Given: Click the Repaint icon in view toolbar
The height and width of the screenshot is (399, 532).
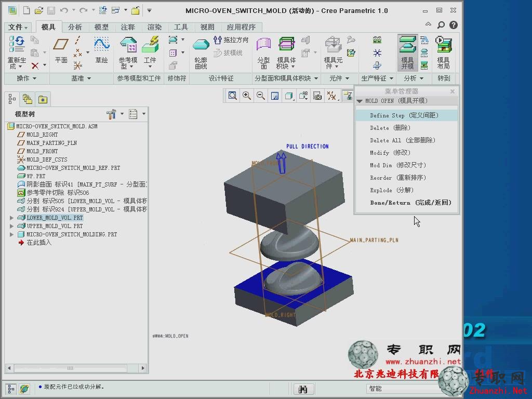Looking at the screenshot, I should coord(275,96).
